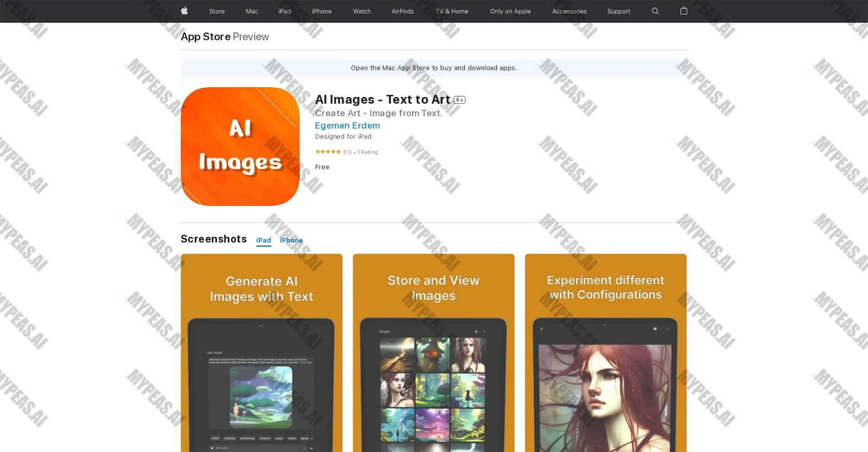Switch to the iPhone screenshots tab
The height and width of the screenshot is (452, 868).
[291, 240]
